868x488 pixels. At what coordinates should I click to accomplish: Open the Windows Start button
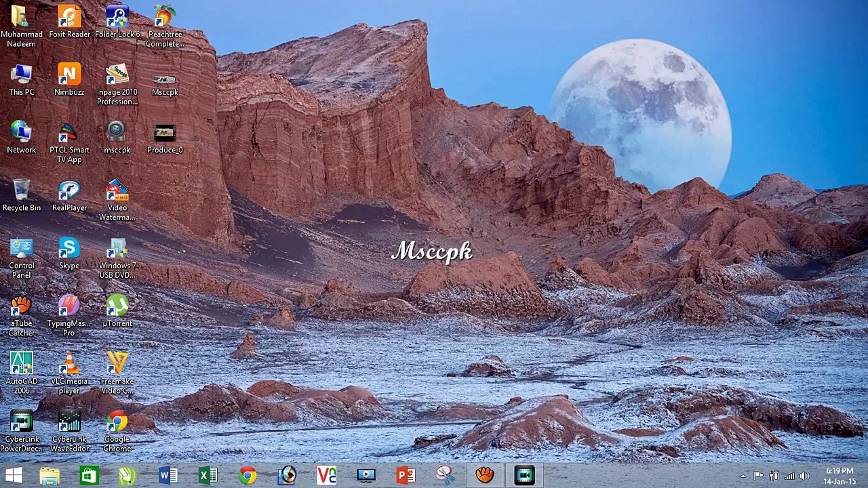[x=14, y=475]
